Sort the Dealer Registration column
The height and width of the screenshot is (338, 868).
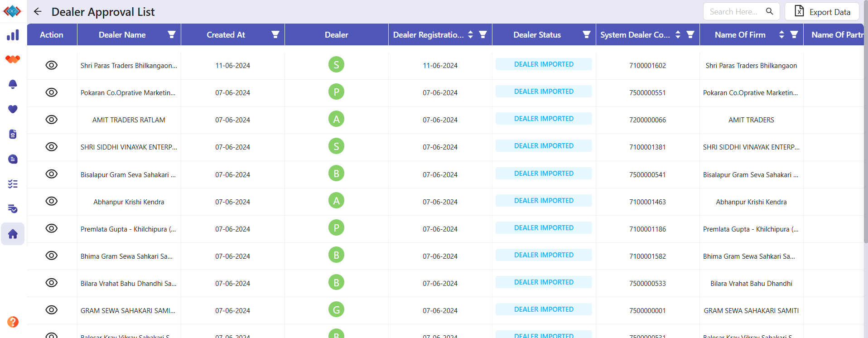coord(471,34)
